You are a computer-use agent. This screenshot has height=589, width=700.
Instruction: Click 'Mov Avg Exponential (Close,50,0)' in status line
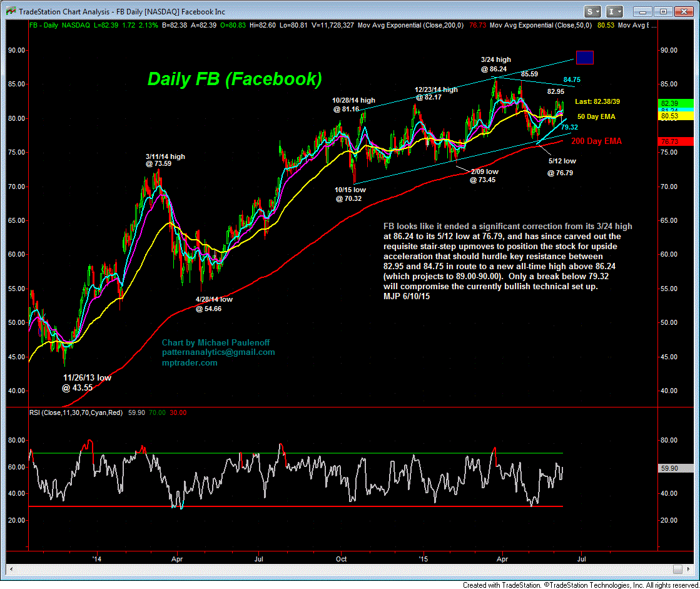(540, 26)
